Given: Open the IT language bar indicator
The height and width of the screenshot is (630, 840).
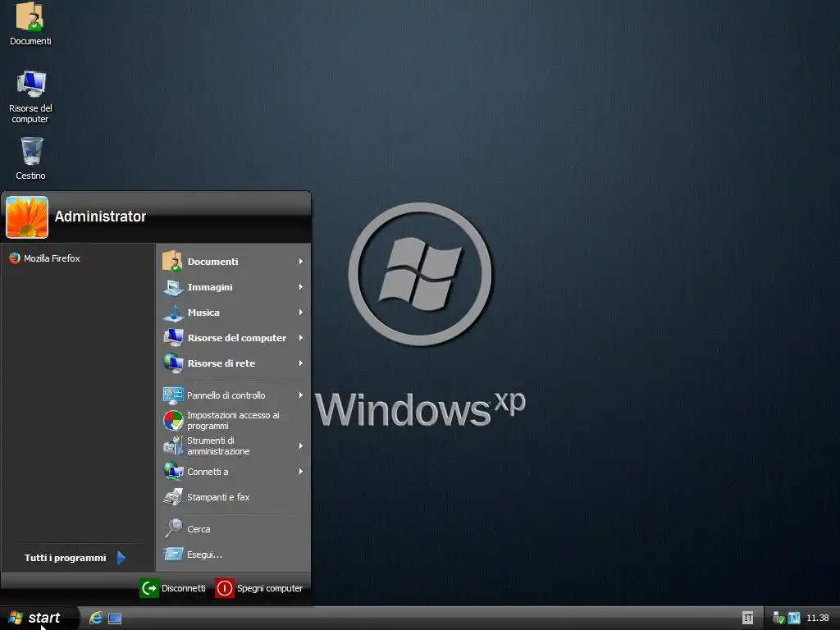Looking at the screenshot, I should pyautogui.click(x=748, y=619).
